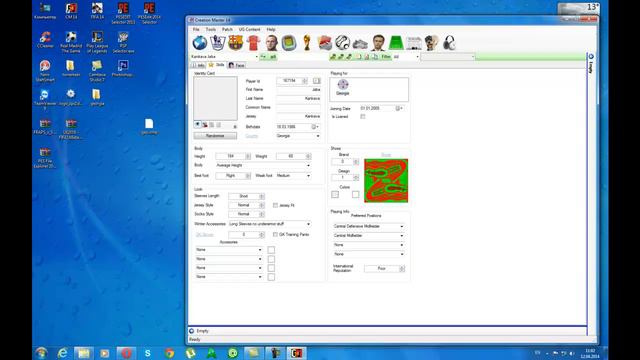640x360 pixels.
Task: Open the Referees icon in toolbar
Action: coord(431,43)
